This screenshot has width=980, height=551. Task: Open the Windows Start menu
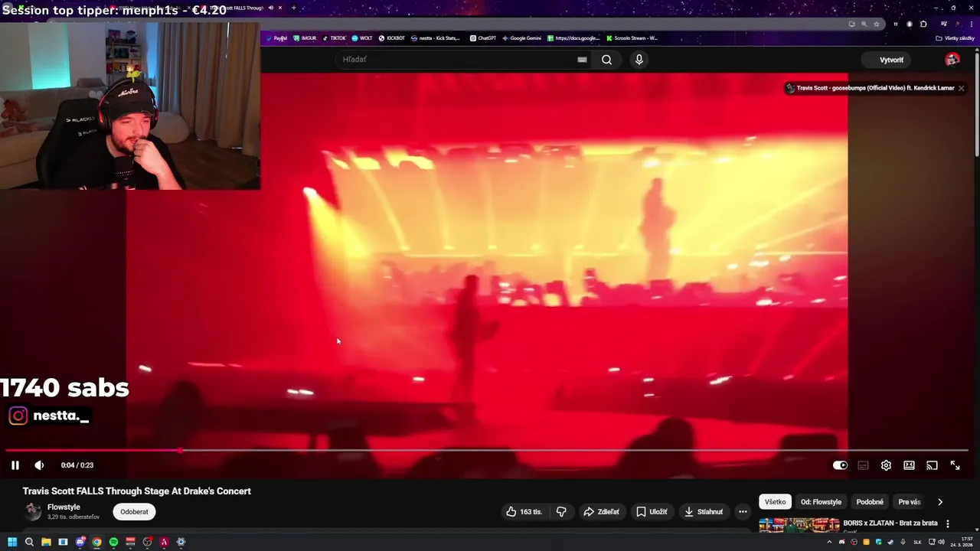click(12, 542)
